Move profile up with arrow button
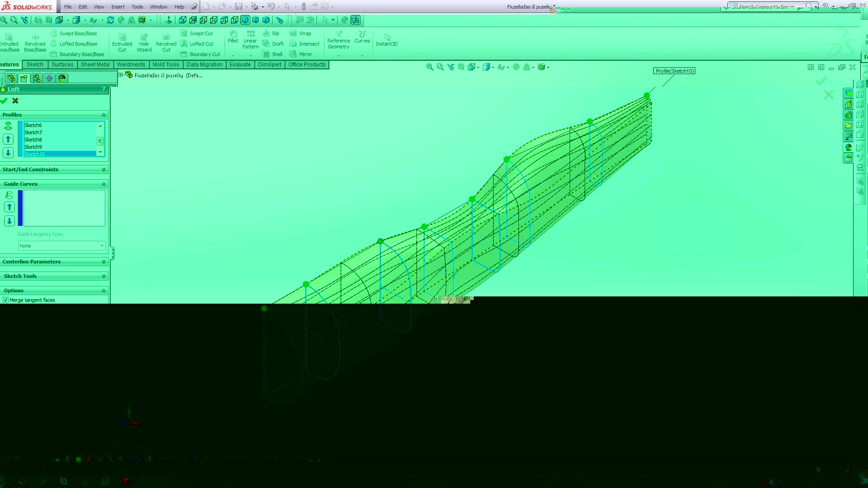The height and width of the screenshot is (488, 868). [8, 139]
